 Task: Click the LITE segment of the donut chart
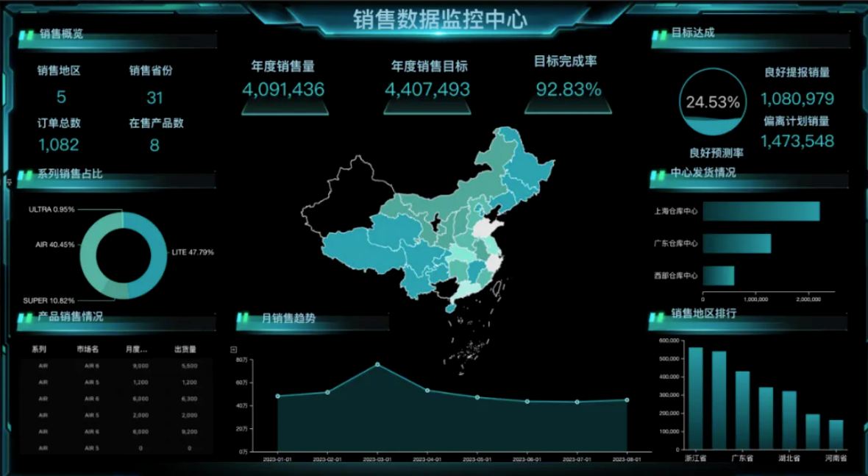click(x=157, y=256)
